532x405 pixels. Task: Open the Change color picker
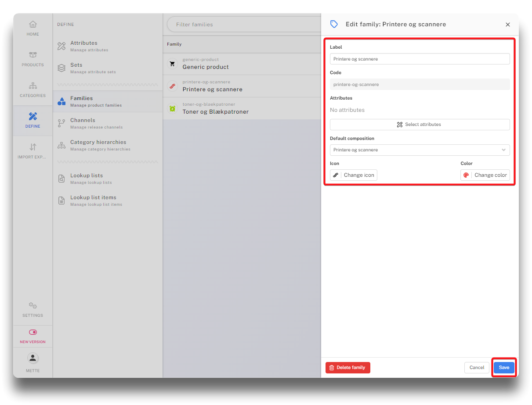pos(485,175)
